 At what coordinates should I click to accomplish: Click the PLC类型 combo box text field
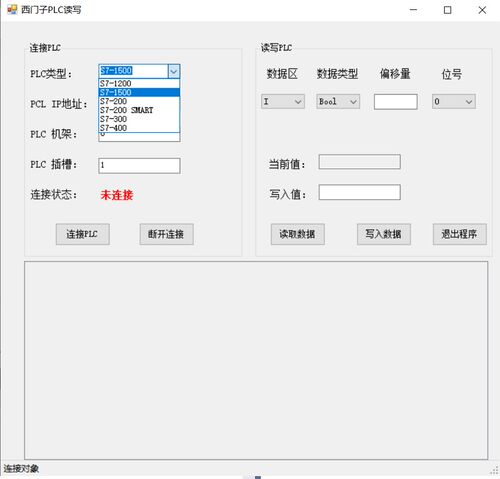click(133, 71)
